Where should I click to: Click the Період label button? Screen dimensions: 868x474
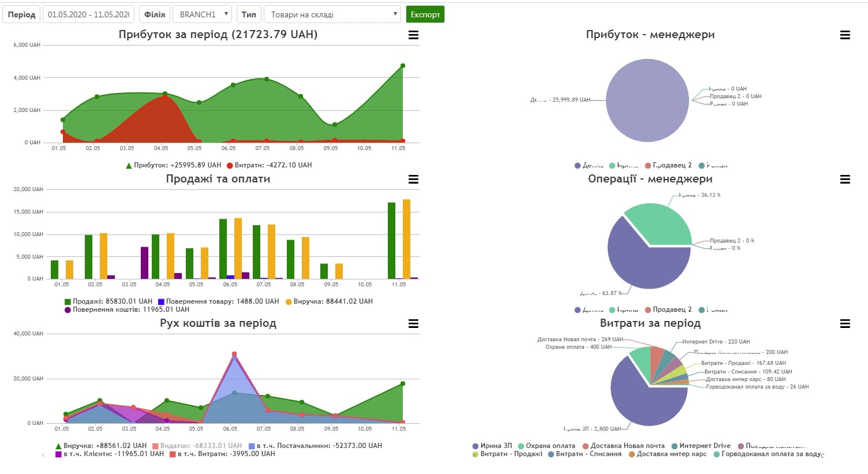click(21, 14)
